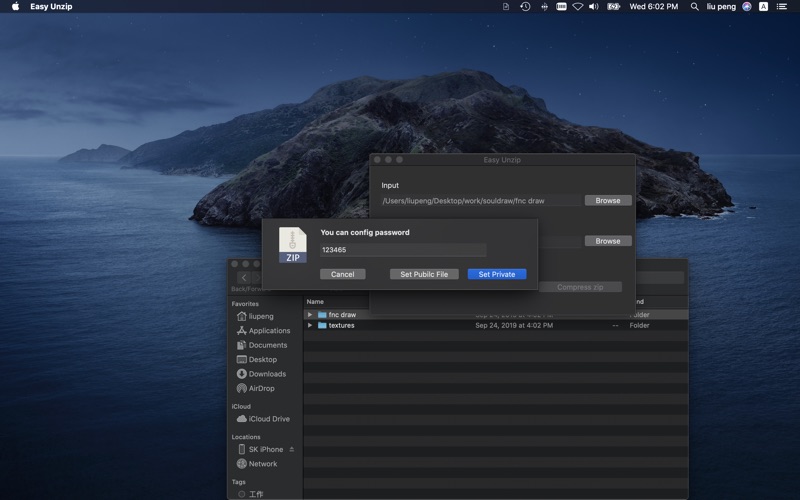Click Set Pubilc File button

[424, 274]
